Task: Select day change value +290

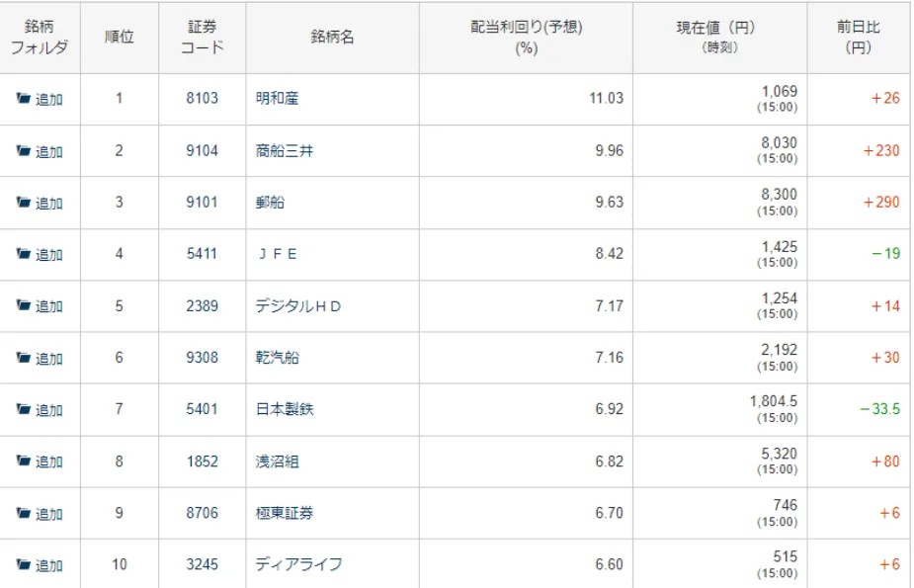Action: 881,203
